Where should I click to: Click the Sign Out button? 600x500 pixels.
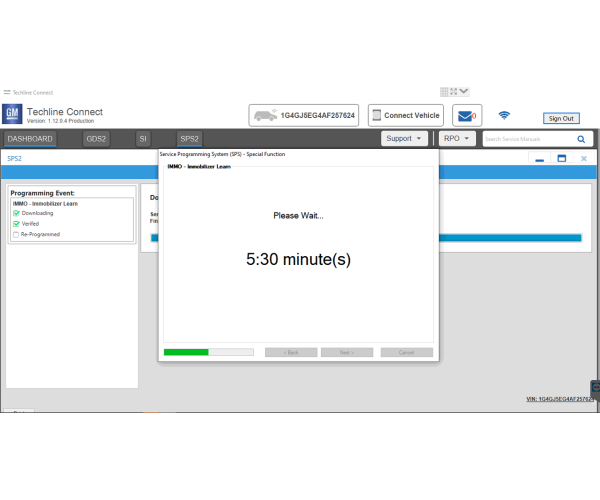561,118
